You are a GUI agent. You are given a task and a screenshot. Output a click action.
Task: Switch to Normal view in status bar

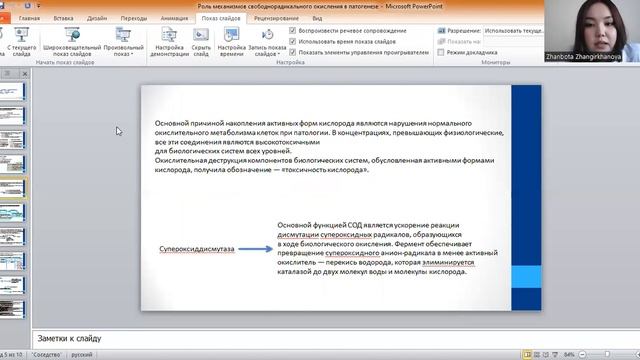click(x=527, y=355)
